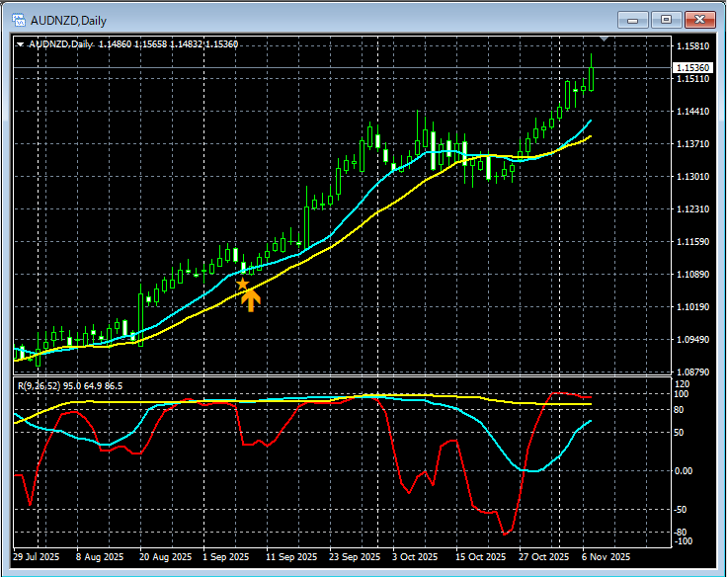728x577 pixels.
Task: Close the AUDNZD,Daily chart window
Action: coord(700,20)
